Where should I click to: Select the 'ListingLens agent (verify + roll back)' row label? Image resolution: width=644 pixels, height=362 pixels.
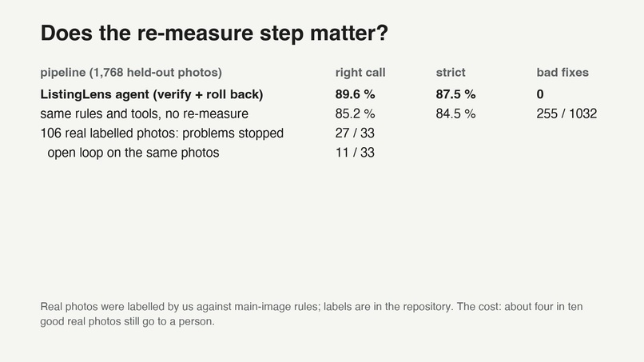[152, 94]
